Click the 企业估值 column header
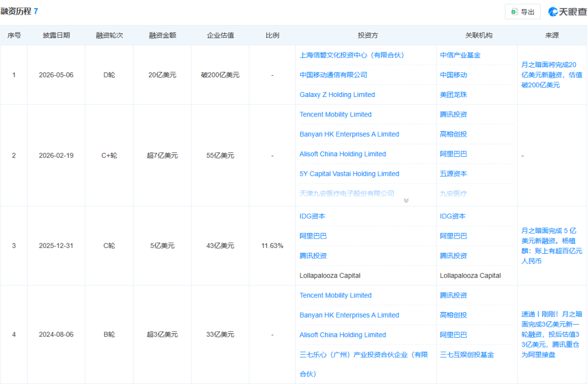Image resolution: width=588 pixels, height=384 pixels. click(x=220, y=35)
